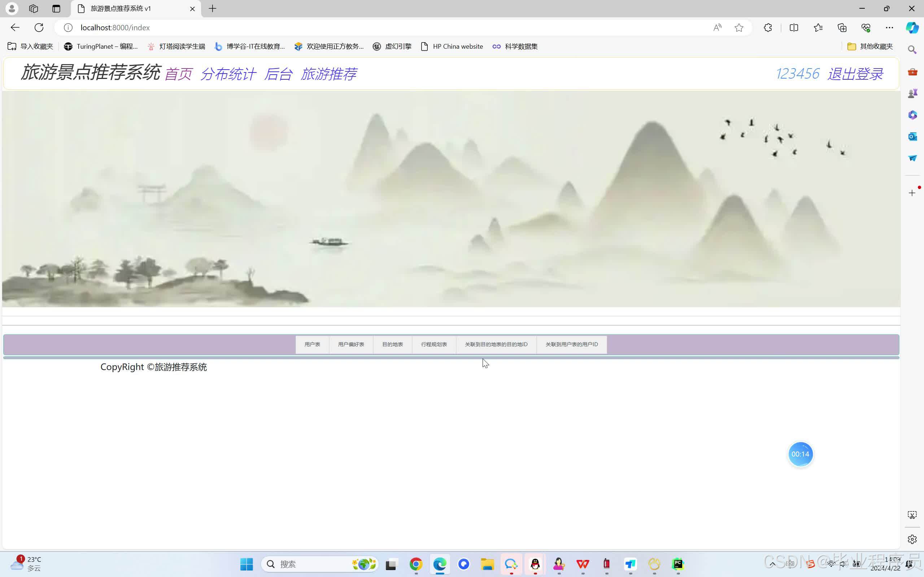
Task: Open the 旅游推荐 navigation link
Action: [x=329, y=74]
